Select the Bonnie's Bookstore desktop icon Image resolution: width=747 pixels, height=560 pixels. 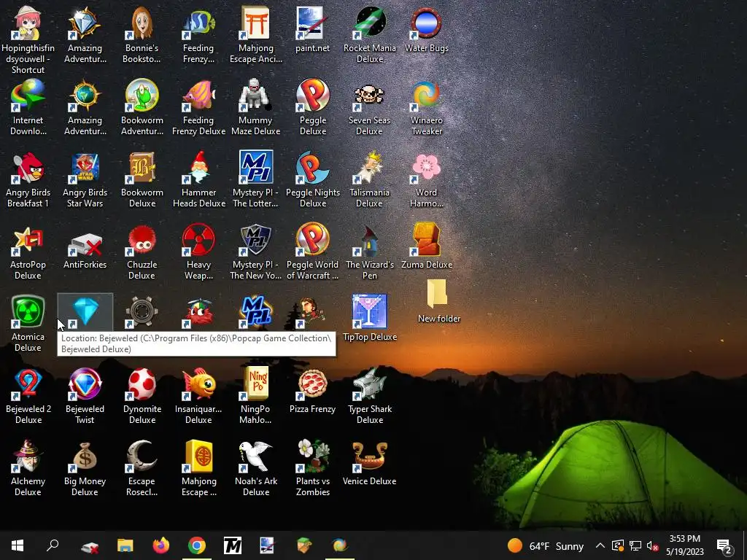pyautogui.click(x=142, y=23)
